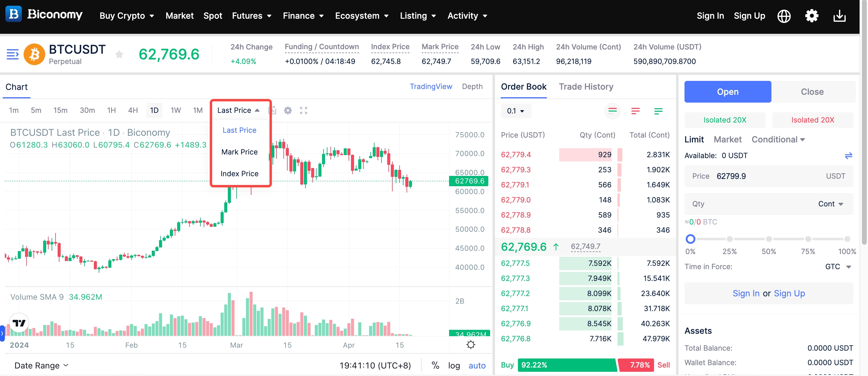Show buy orders only in order book
The image size is (868, 376).
click(658, 111)
